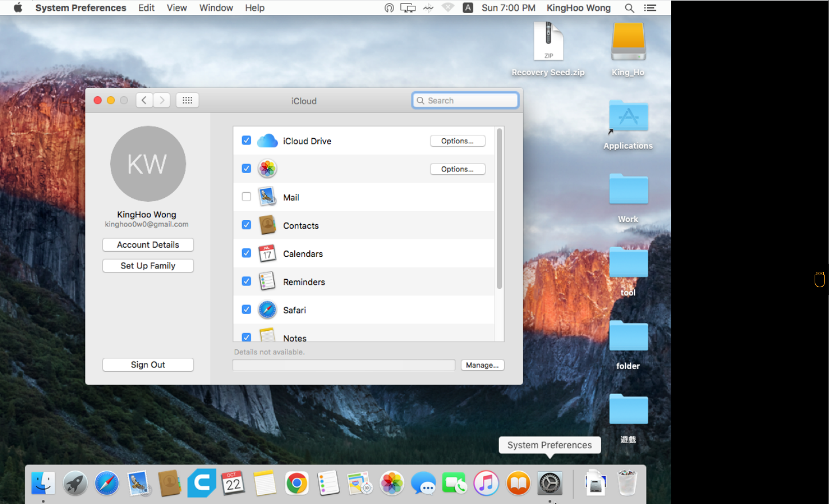Uncheck the Reminders checkbox

coord(247,281)
